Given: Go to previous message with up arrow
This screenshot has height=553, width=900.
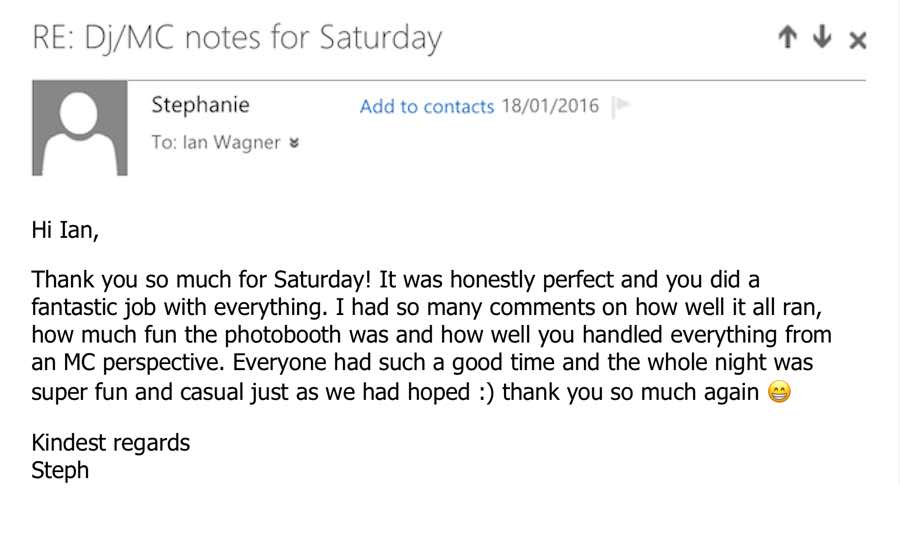Looking at the screenshot, I should (x=788, y=38).
